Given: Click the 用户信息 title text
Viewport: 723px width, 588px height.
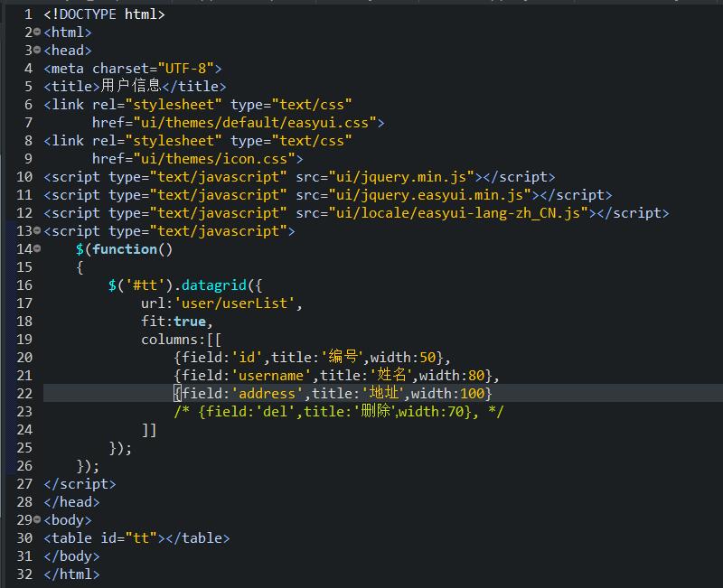Looking at the screenshot, I should pyautogui.click(x=130, y=86).
